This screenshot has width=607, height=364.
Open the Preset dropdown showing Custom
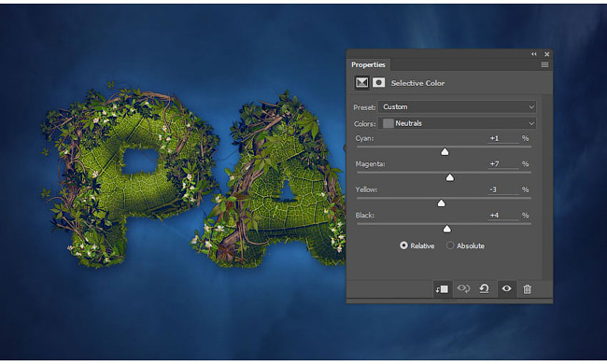[x=458, y=106]
